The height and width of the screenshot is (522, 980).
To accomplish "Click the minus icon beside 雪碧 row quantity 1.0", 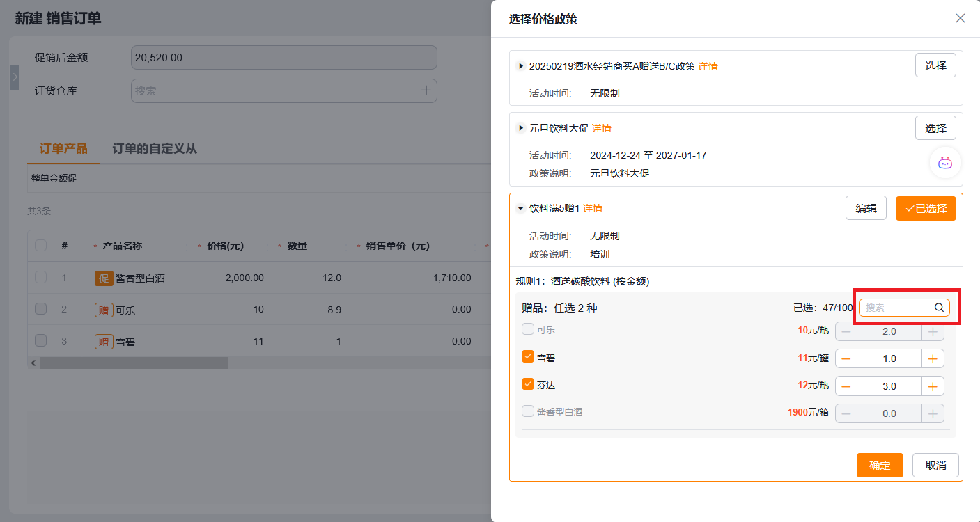I will point(846,358).
